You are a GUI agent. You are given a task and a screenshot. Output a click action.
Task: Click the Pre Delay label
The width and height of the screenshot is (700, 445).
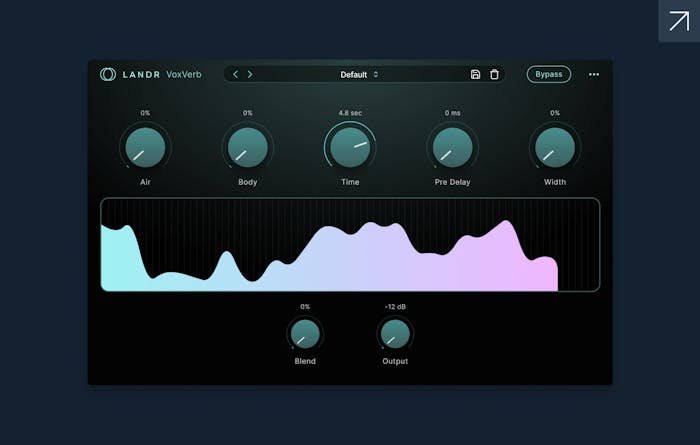click(x=452, y=182)
